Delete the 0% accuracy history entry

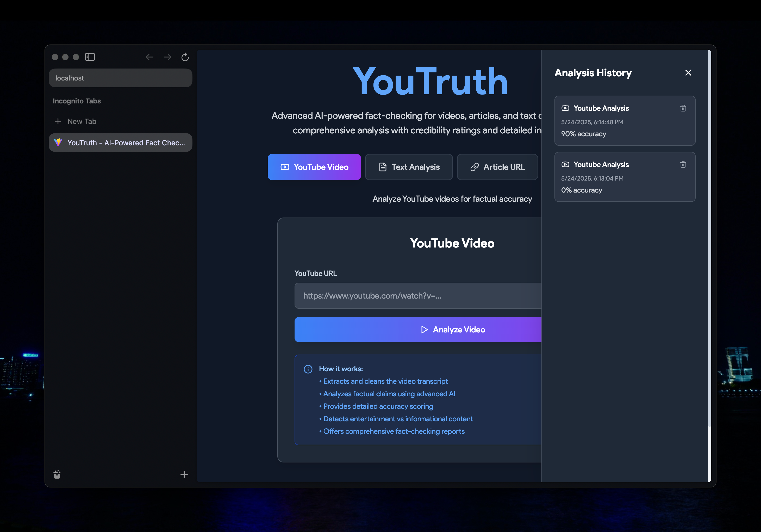click(x=683, y=165)
